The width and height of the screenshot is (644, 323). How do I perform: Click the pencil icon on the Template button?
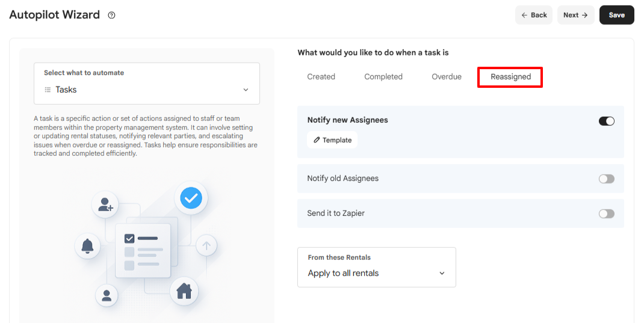[317, 140]
